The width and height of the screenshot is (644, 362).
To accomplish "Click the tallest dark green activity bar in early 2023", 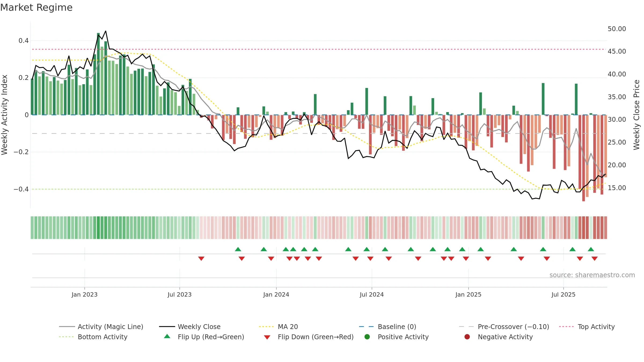I will tap(98, 74).
